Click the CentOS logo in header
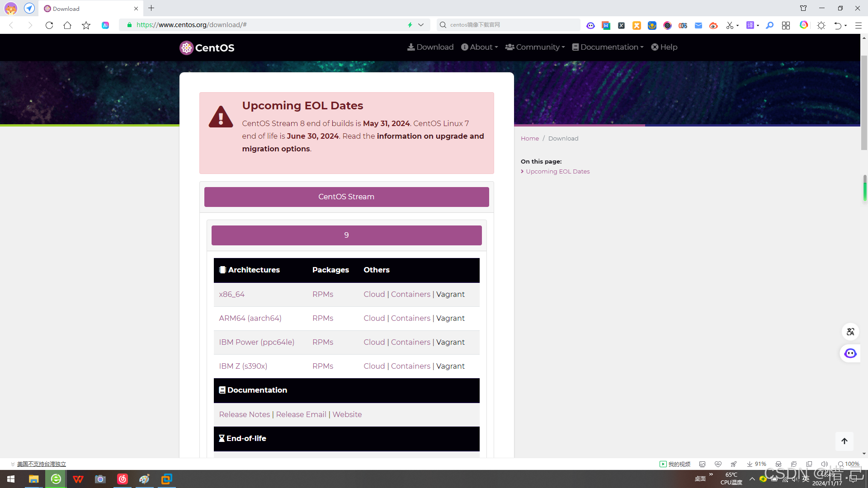The image size is (868, 488). coord(207,47)
